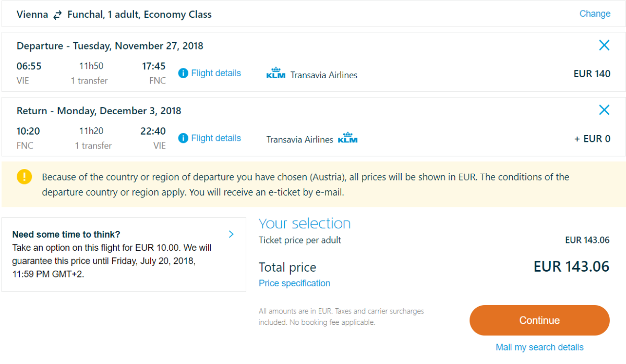Remove the departure flight with its X icon

pos(604,45)
